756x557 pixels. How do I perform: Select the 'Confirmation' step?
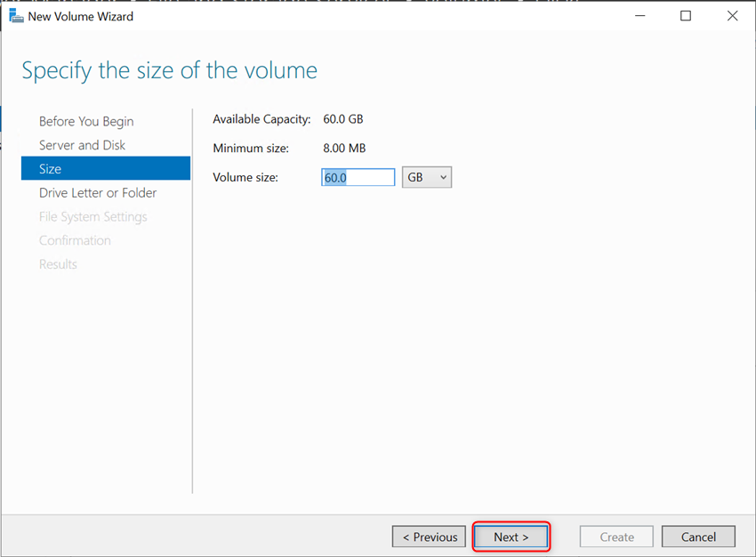coord(75,239)
